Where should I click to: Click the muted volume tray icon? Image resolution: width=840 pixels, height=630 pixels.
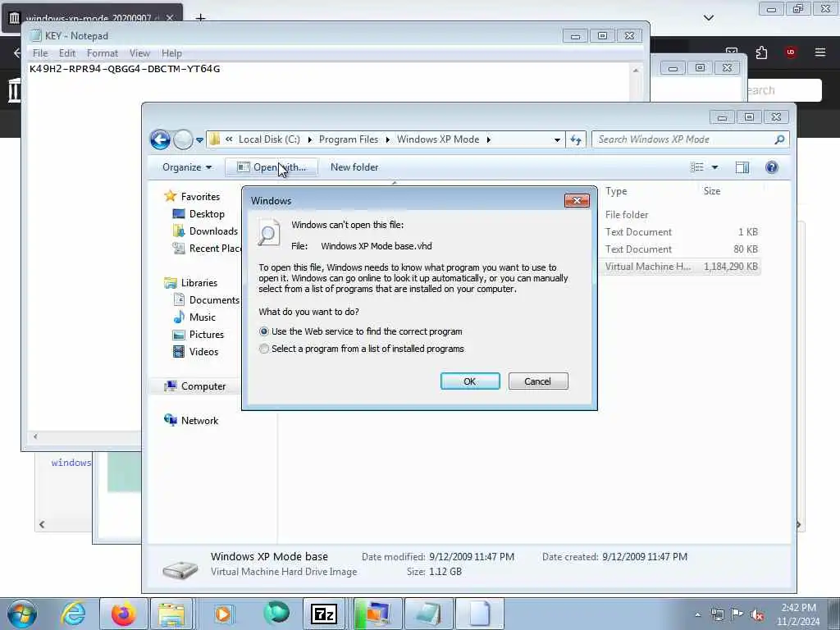pos(757,614)
